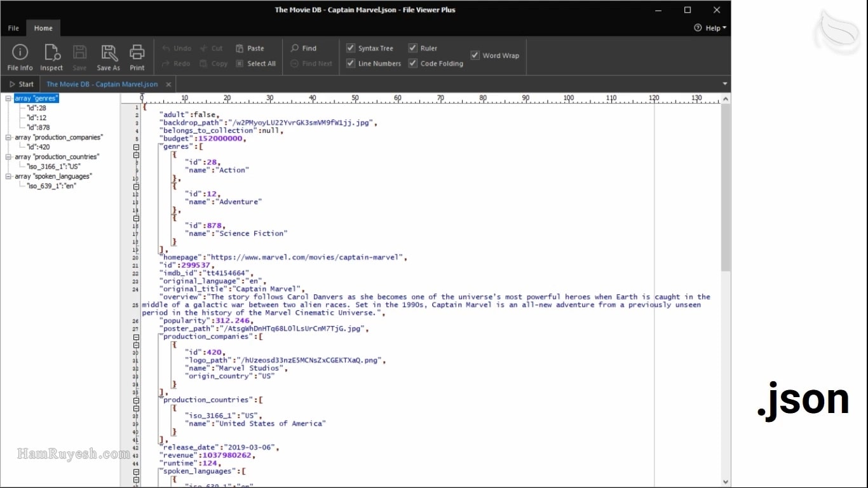
Task: Open the File menu
Action: [13, 28]
